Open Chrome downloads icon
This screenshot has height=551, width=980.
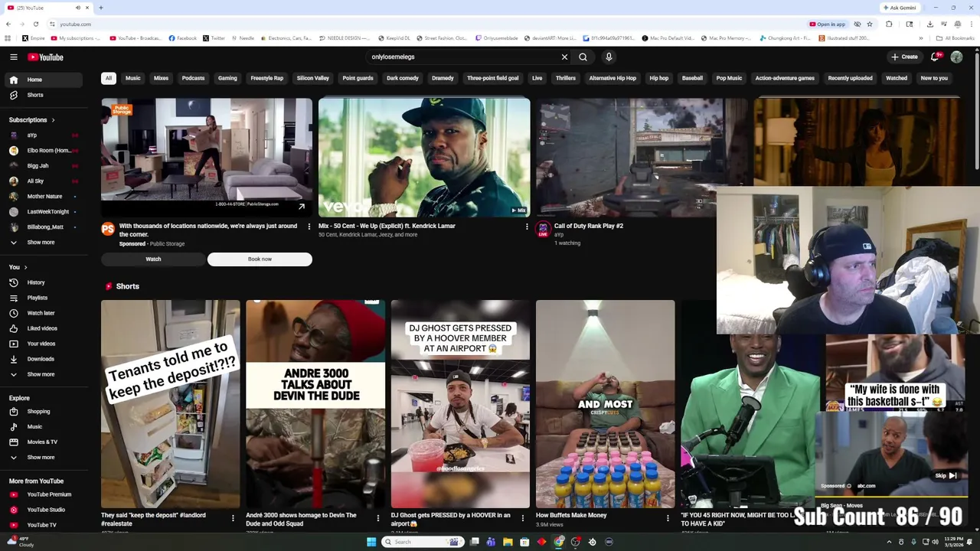point(929,24)
